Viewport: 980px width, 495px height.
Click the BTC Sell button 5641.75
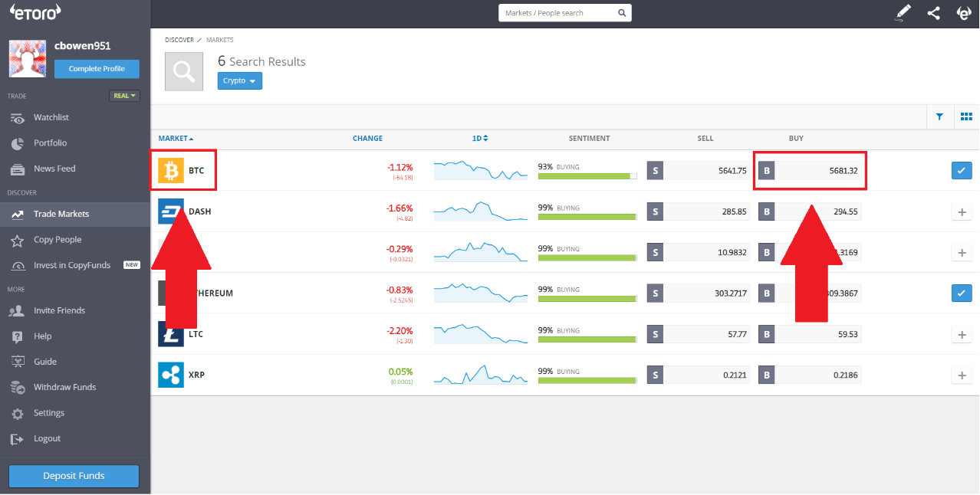coord(699,170)
